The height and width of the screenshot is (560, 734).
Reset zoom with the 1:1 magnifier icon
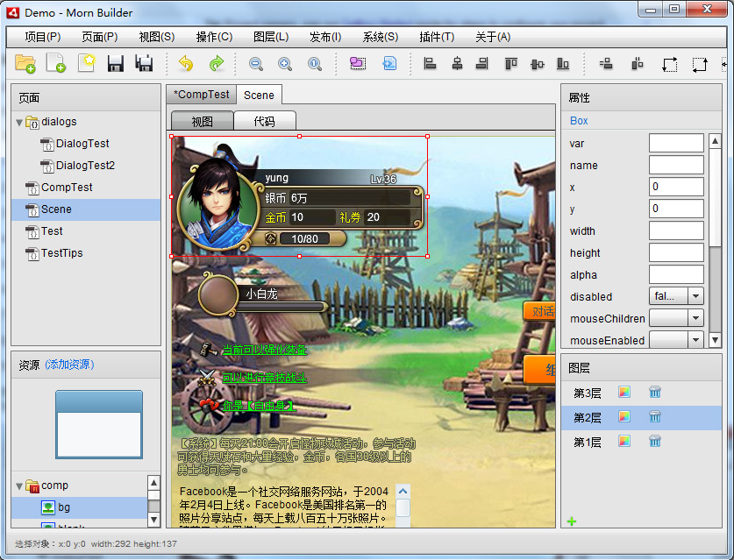(315, 64)
